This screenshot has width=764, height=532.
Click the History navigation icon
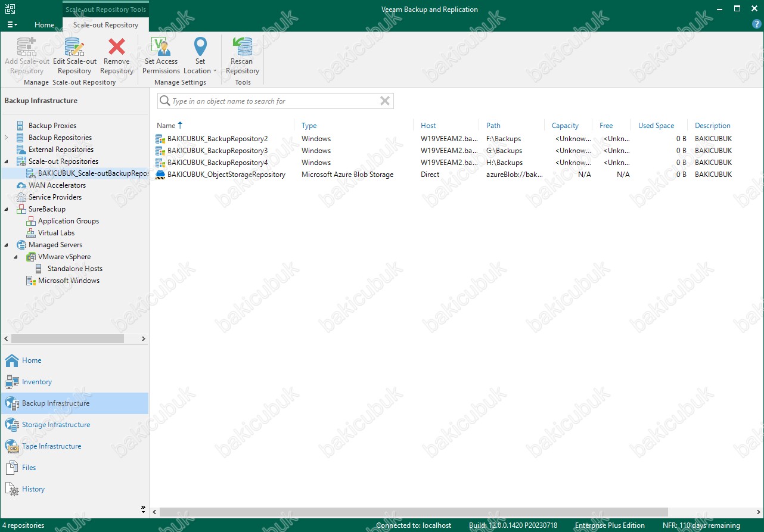coord(12,489)
